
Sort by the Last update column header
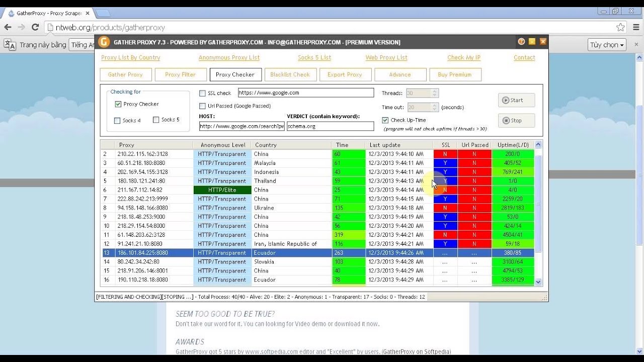(400, 145)
